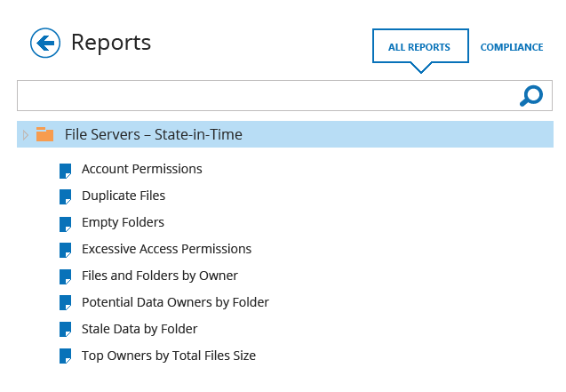
Task: Go back using the blue arrow icon
Action: tap(45, 43)
